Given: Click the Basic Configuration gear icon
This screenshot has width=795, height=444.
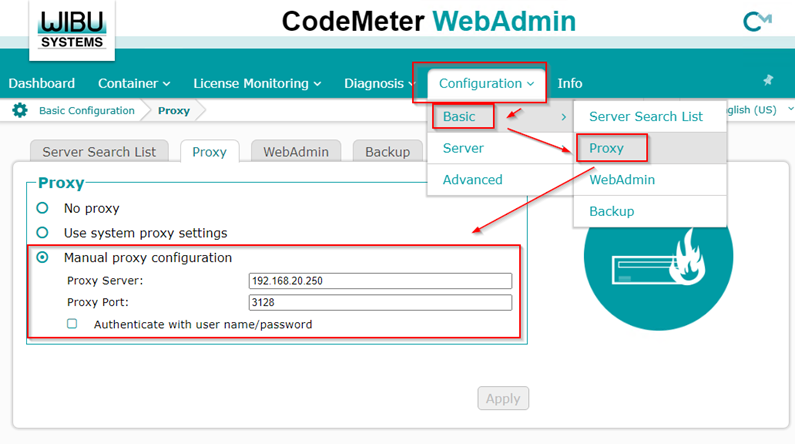Looking at the screenshot, I should pos(20,110).
